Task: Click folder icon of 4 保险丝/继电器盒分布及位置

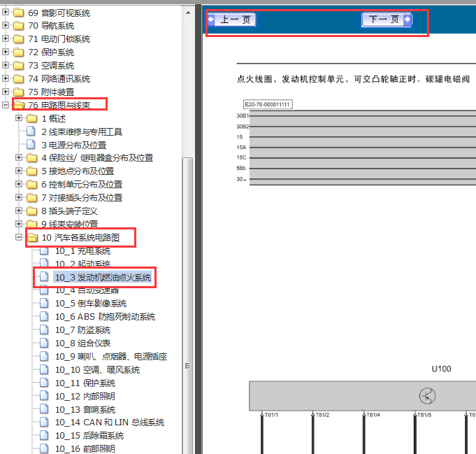Action: coord(32,158)
